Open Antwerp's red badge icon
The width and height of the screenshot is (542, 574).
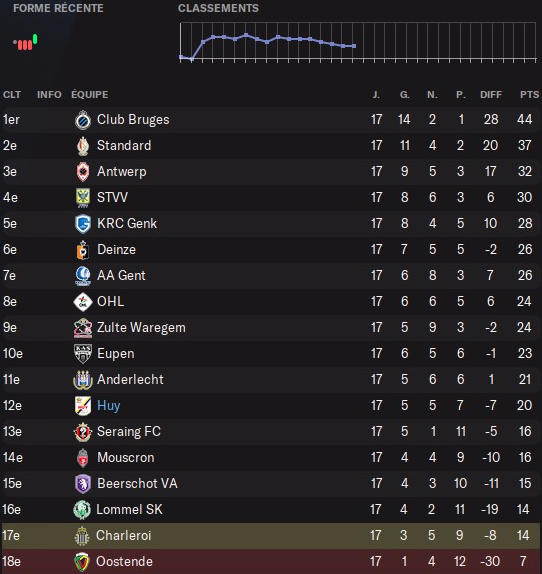[83, 172]
